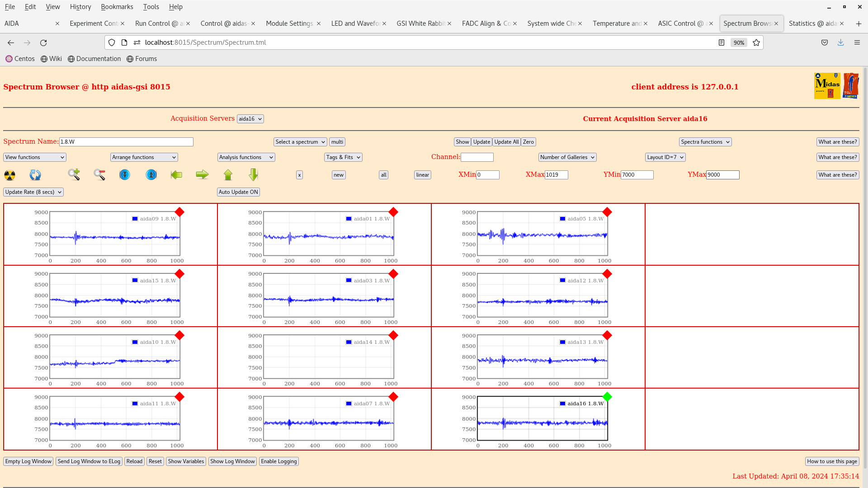Click the green up arrow icon
The image size is (868, 488).
pos(228,174)
